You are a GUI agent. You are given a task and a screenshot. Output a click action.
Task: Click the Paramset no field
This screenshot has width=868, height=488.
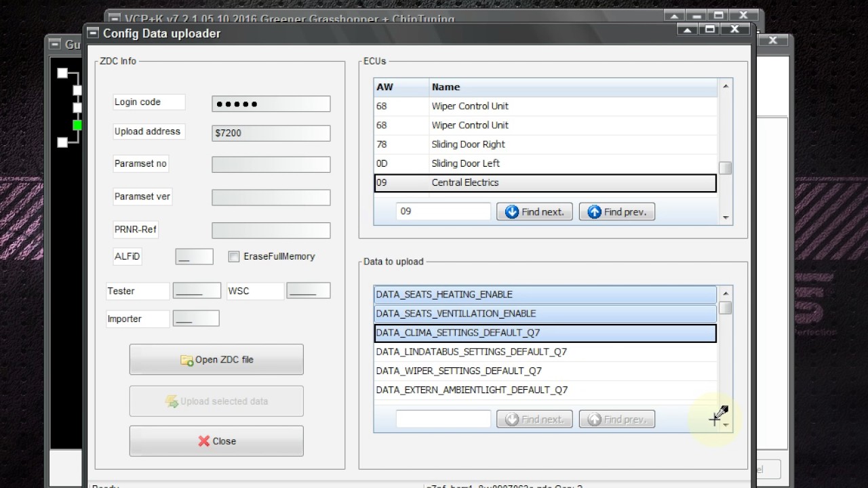(271, 164)
